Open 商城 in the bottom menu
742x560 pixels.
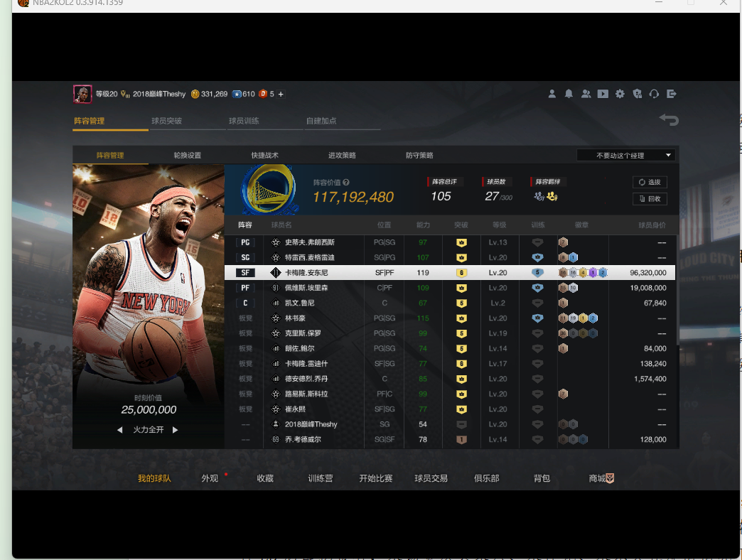(601, 479)
